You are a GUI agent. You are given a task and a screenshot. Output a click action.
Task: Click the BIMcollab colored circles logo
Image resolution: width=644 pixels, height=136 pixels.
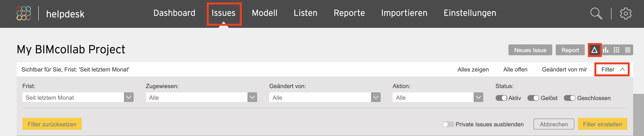click(24, 13)
